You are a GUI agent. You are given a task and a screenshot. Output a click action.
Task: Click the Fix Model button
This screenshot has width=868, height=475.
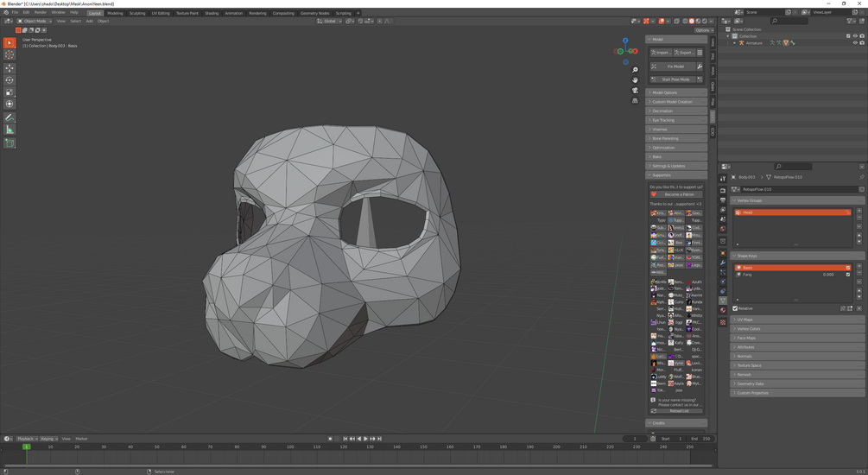[675, 66]
